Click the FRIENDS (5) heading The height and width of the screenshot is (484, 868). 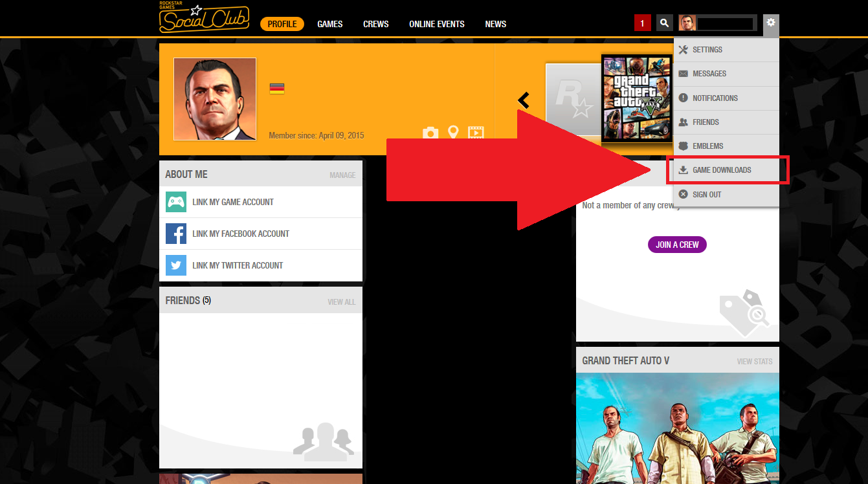[188, 301]
